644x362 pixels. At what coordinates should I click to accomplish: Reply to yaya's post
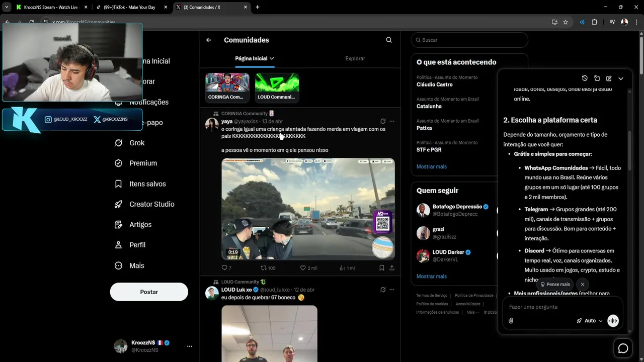point(226,268)
